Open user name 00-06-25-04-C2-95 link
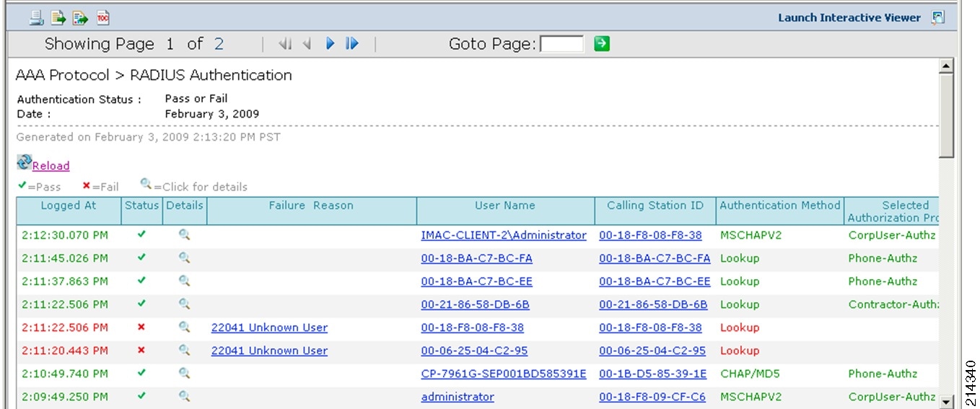This screenshot has height=409, width=980. click(474, 351)
